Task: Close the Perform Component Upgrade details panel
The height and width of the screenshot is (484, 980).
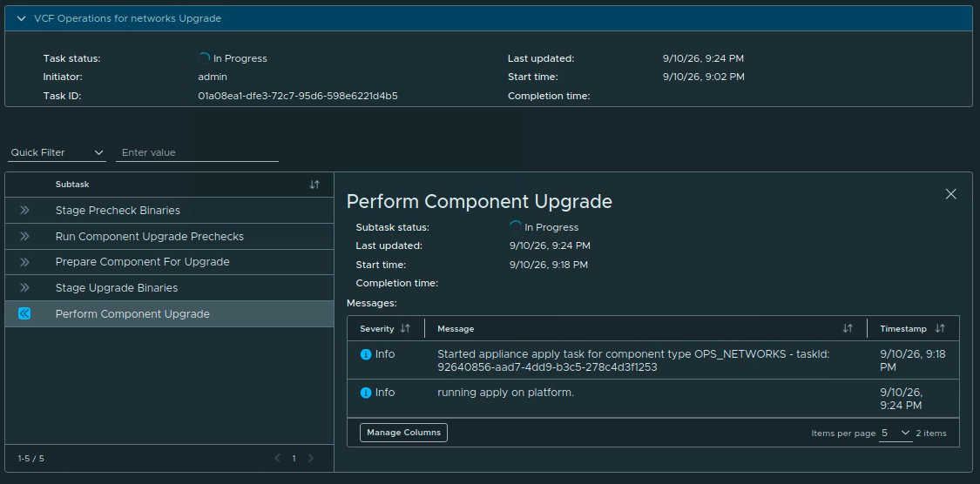Action: click(950, 194)
